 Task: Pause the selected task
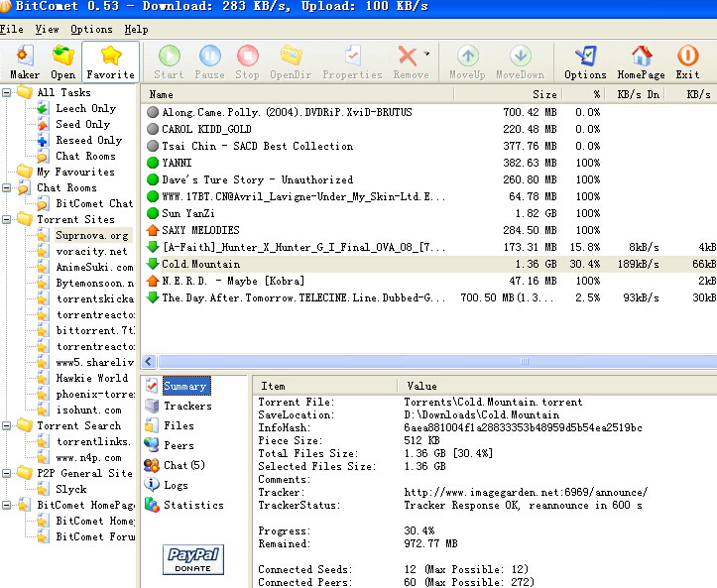[210, 62]
